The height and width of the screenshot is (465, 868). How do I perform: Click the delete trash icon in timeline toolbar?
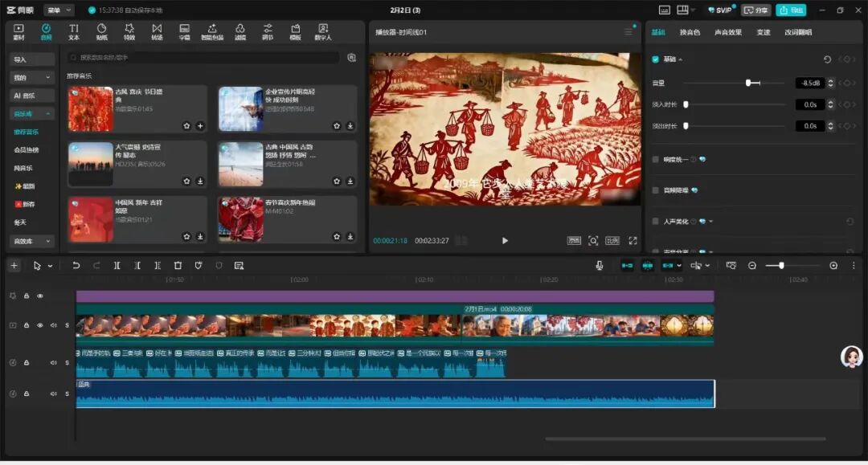coord(178,266)
